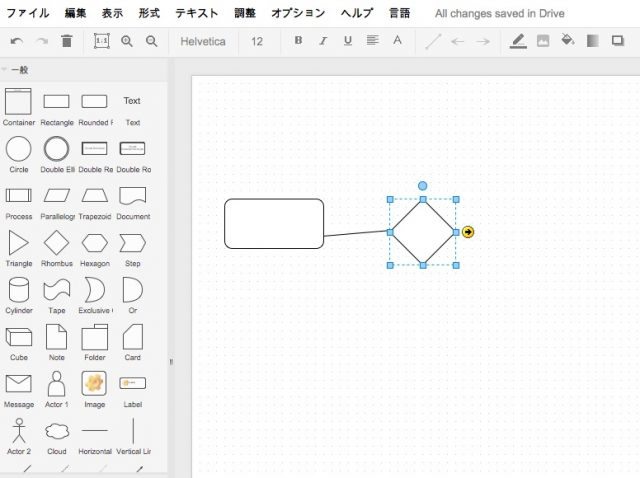Insert image using the toolbar image icon

543,41
